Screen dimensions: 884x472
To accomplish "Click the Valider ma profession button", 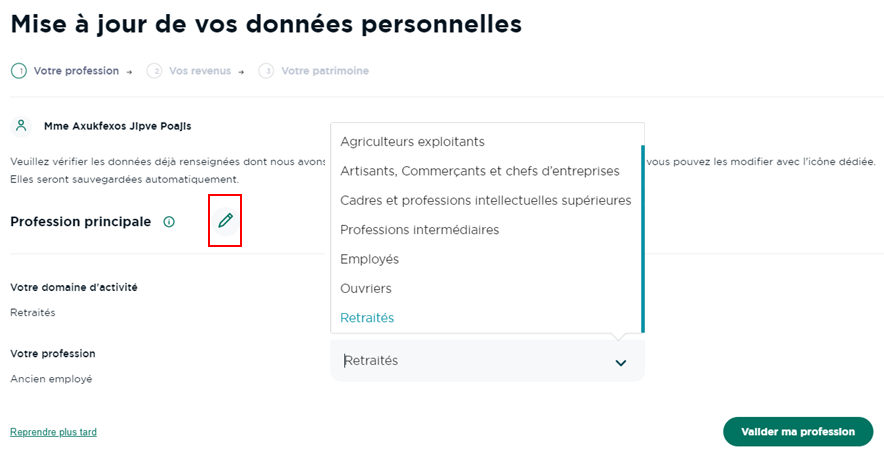I will click(798, 431).
